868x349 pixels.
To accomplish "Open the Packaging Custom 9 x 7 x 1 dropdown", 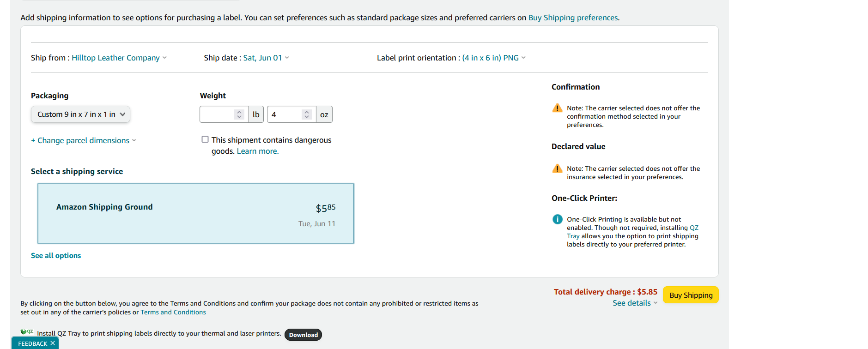I will click(80, 114).
